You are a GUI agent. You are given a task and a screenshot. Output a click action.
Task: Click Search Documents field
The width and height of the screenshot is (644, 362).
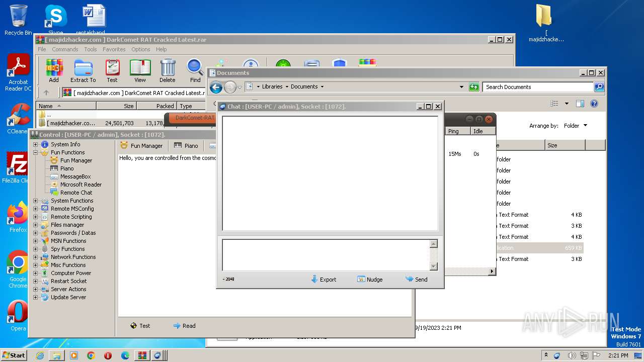pyautogui.click(x=538, y=87)
